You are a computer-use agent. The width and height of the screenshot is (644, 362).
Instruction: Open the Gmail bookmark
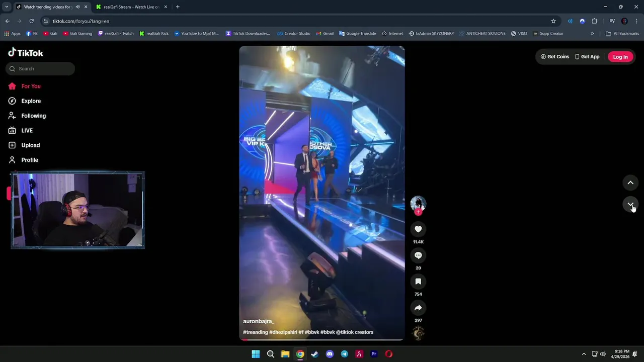tap(325, 34)
